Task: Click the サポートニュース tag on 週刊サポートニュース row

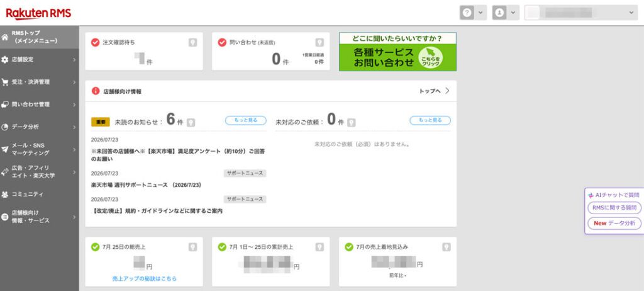Action: coord(245,173)
